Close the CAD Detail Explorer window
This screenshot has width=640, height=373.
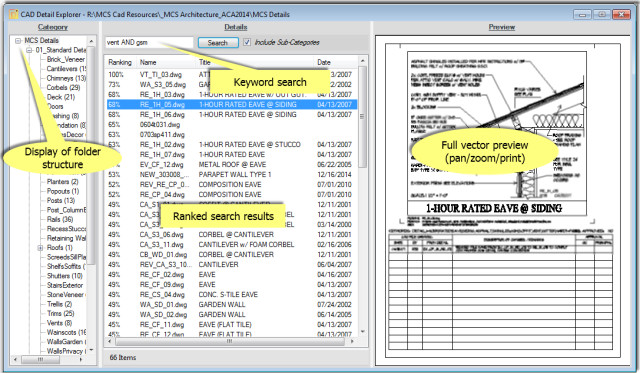[621, 15]
